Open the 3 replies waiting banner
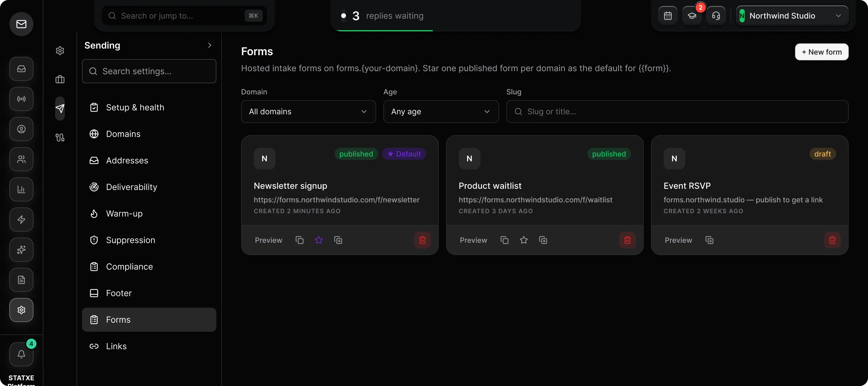The height and width of the screenshot is (386, 868). pos(456,15)
